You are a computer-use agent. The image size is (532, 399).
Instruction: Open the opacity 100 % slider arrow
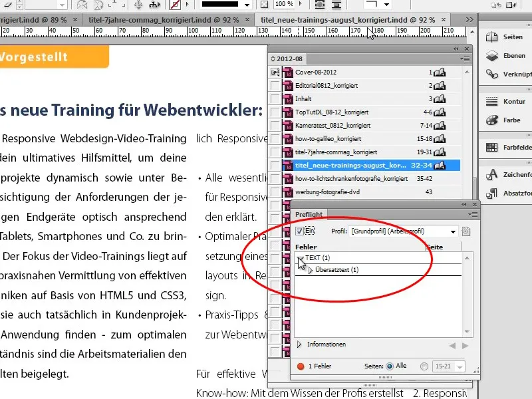[x=301, y=4]
